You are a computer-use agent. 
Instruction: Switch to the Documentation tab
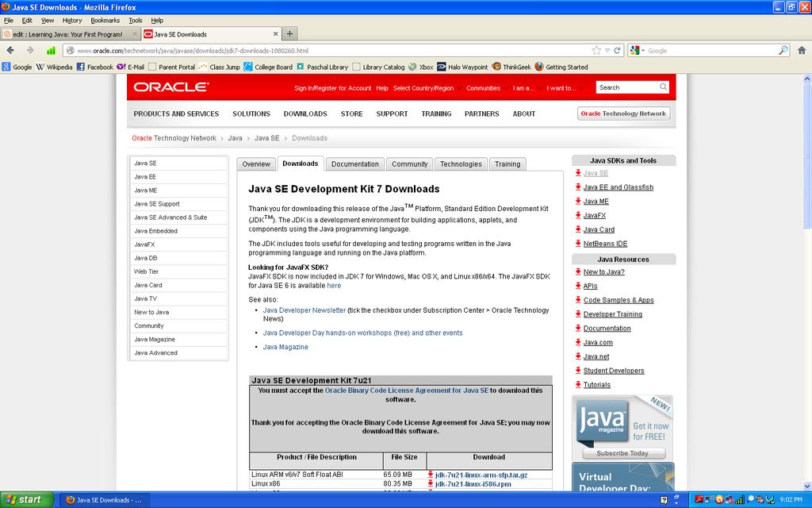pyautogui.click(x=355, y=164)
